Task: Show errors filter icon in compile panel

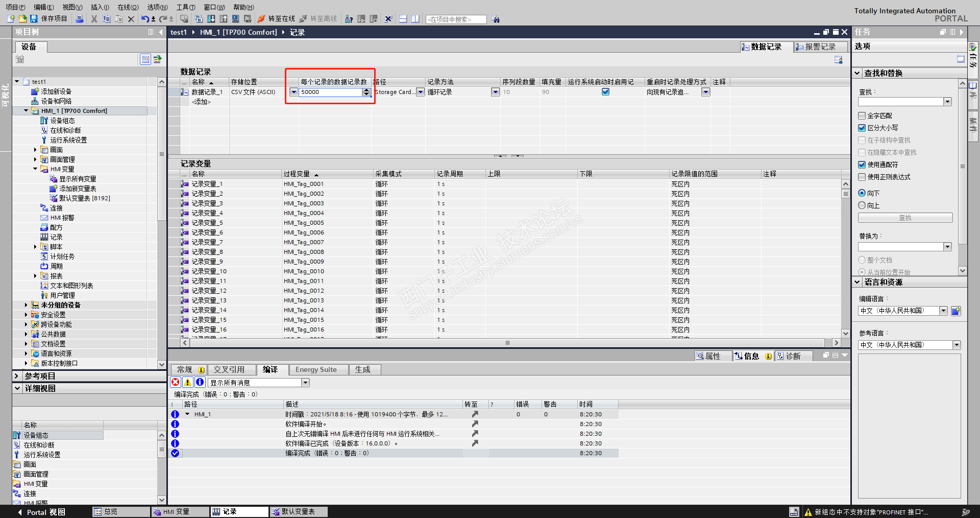Action: point(176,382)
